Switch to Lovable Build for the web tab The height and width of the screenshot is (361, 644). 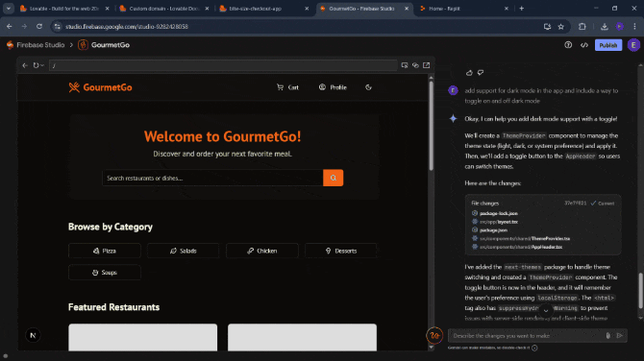tap(63, 9)
